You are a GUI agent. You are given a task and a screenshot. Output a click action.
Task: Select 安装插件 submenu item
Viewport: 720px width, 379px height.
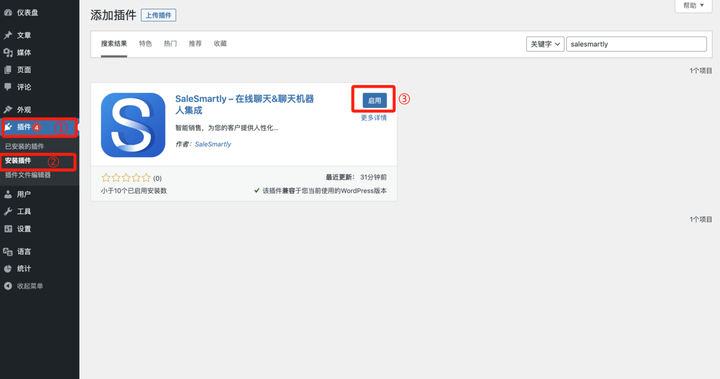[x=18, y=161]
